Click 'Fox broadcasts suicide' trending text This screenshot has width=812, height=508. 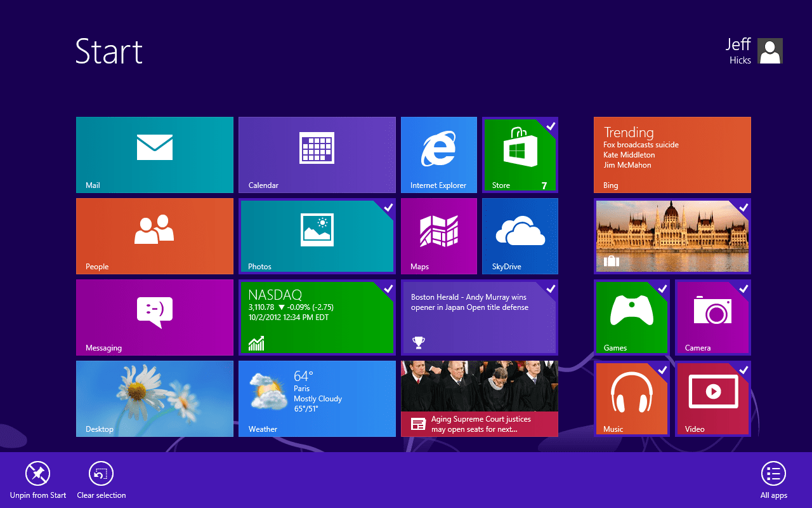tap(641, 145)
